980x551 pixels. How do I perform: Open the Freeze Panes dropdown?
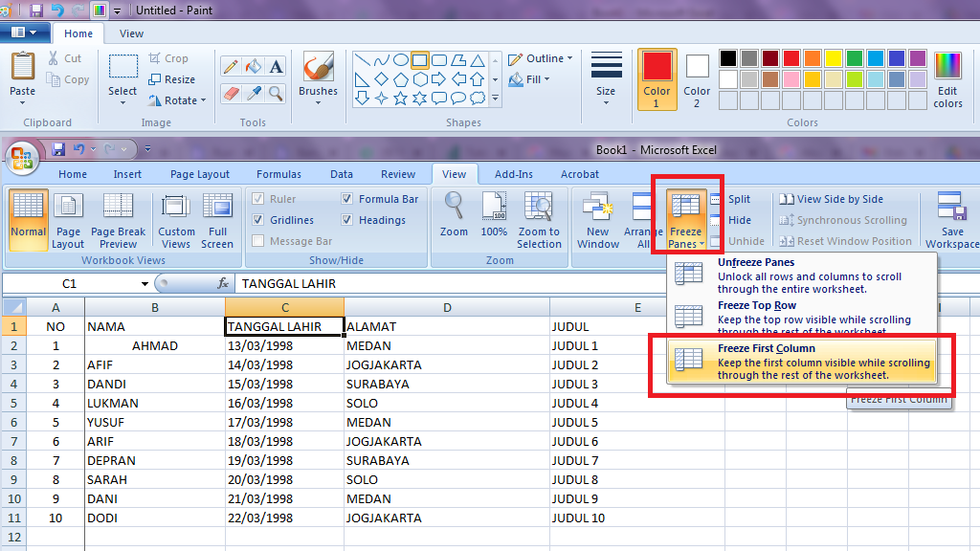(x=686, y=221)
